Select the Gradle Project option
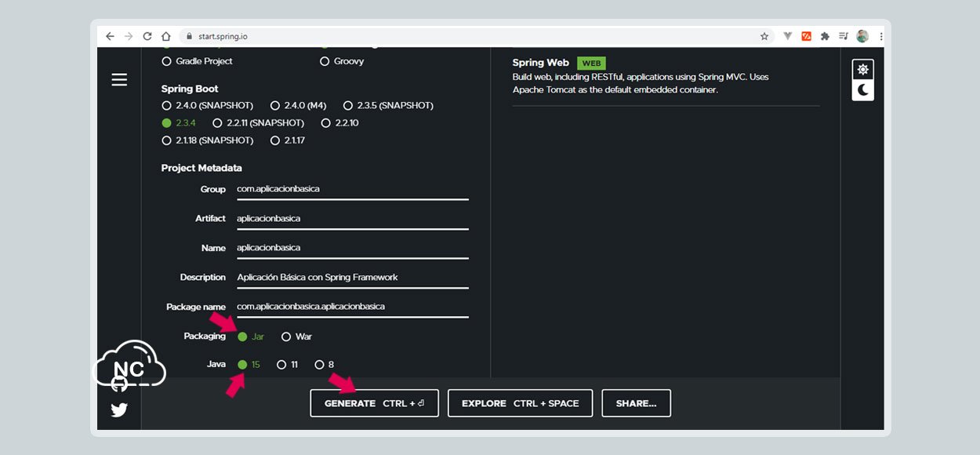The height and width of the screenshot is (455, 980). click(197, 61)
